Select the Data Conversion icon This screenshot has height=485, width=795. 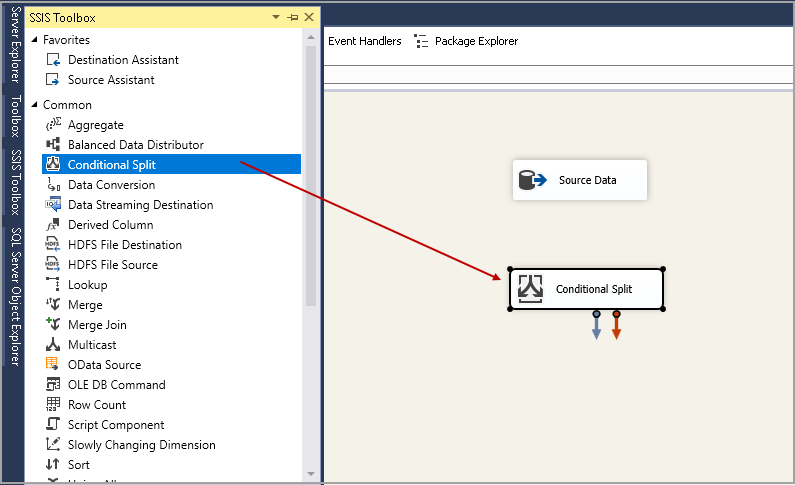53,184
